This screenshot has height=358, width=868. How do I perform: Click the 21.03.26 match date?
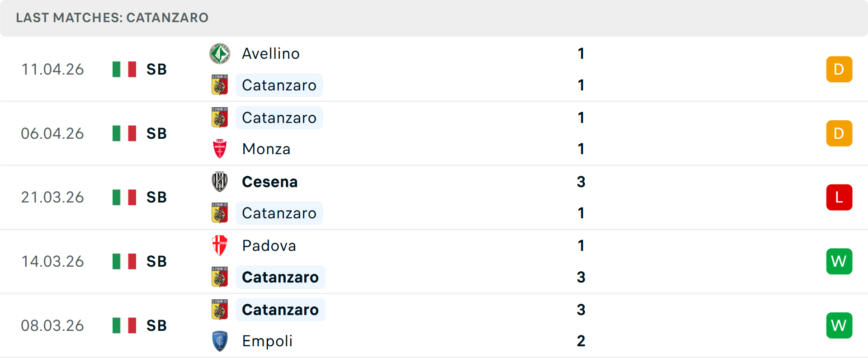tap(52, 198)
